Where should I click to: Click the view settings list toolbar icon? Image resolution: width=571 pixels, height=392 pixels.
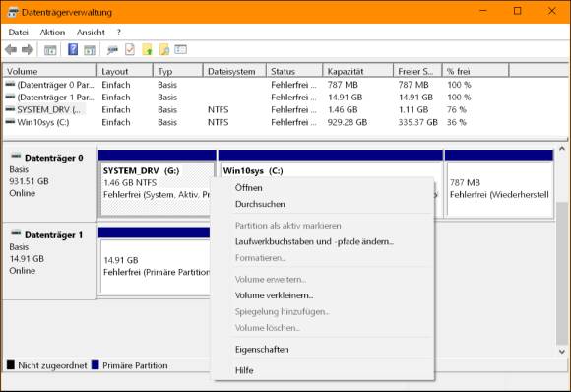point(180,49)
